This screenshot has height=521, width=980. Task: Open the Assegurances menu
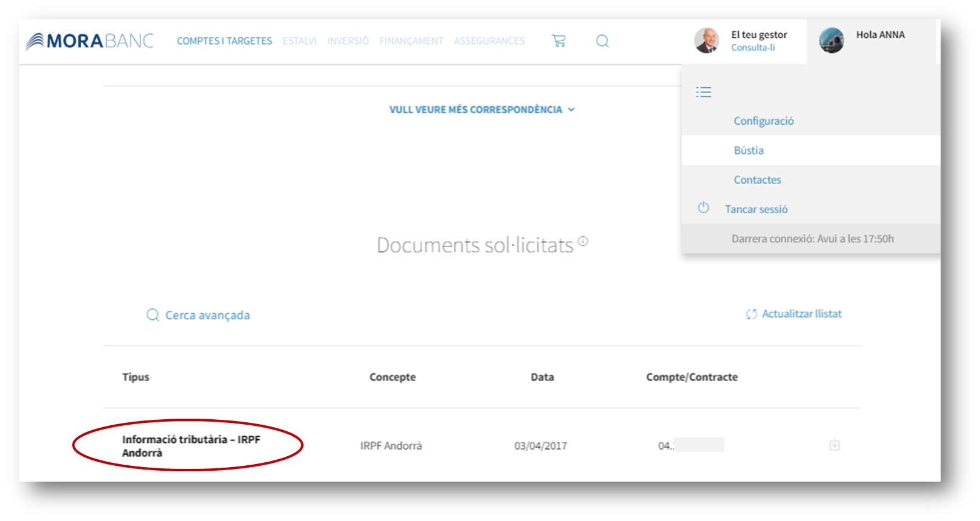point(489,41)
